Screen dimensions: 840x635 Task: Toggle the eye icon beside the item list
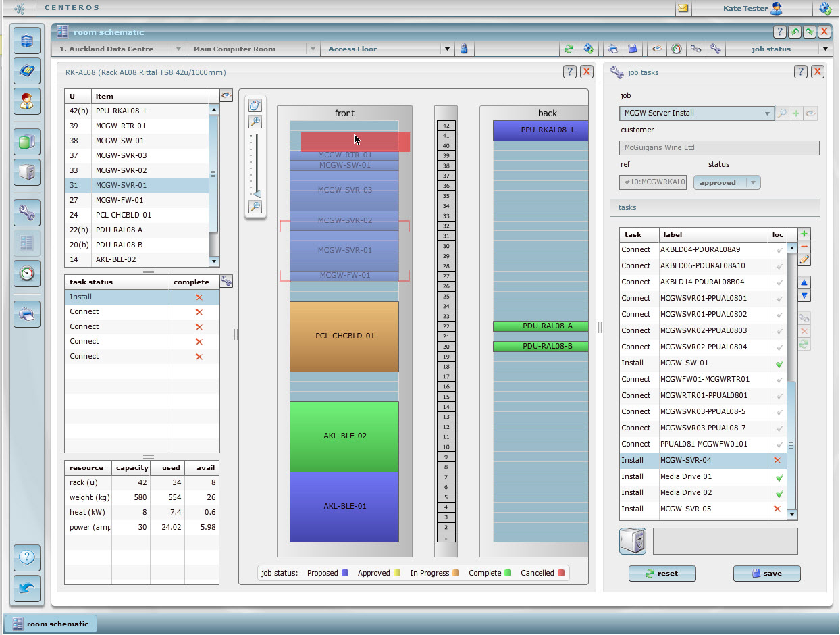coord(226,96)
